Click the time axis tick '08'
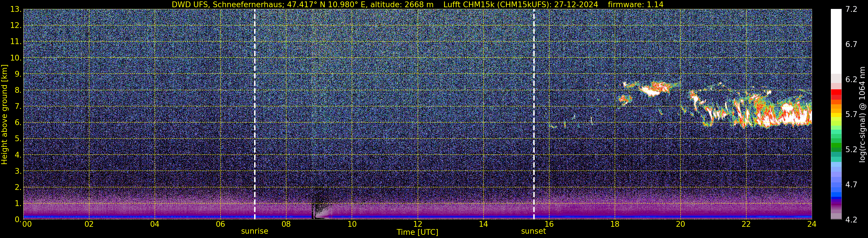 point(286,224)
